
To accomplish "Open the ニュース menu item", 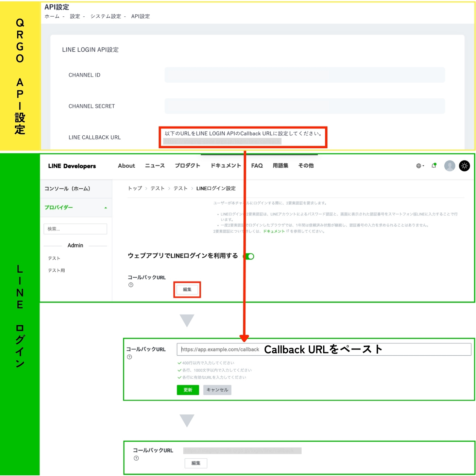I will [x=155, y=166].
